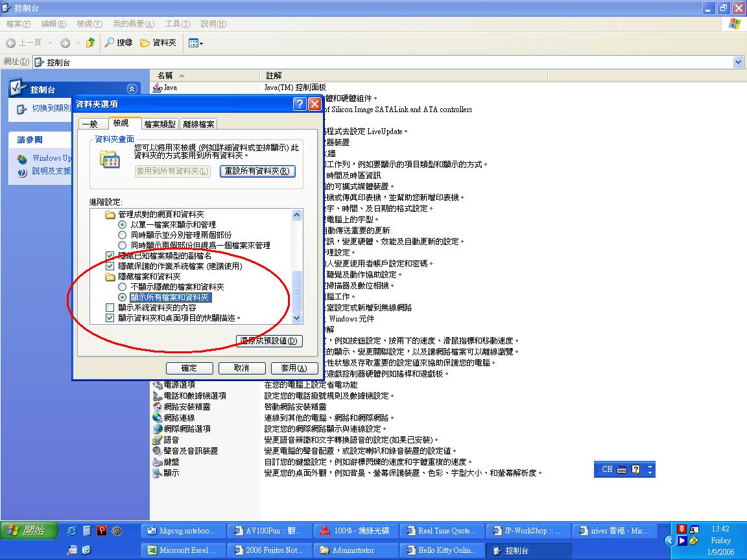Select the 不顯示隱藏的檔案和資料夾 radio button
This screenshot has width=747, height=560.
point(122,287)
